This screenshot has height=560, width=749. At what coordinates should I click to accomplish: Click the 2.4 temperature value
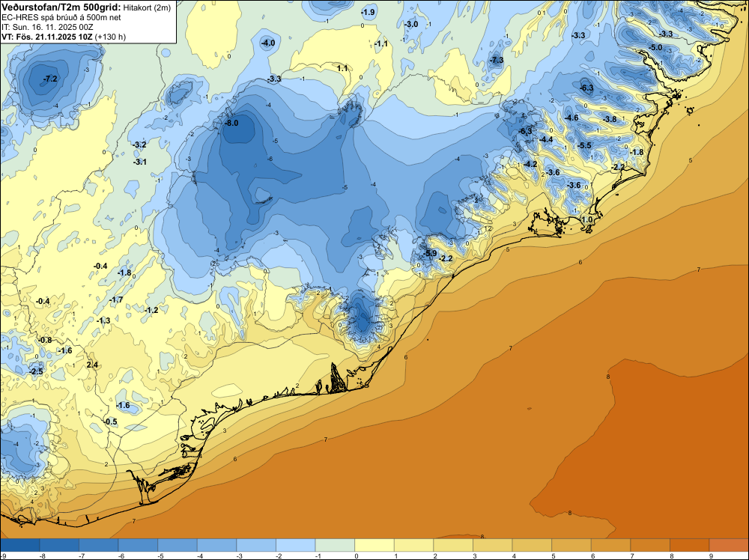[x=92, y=365]
